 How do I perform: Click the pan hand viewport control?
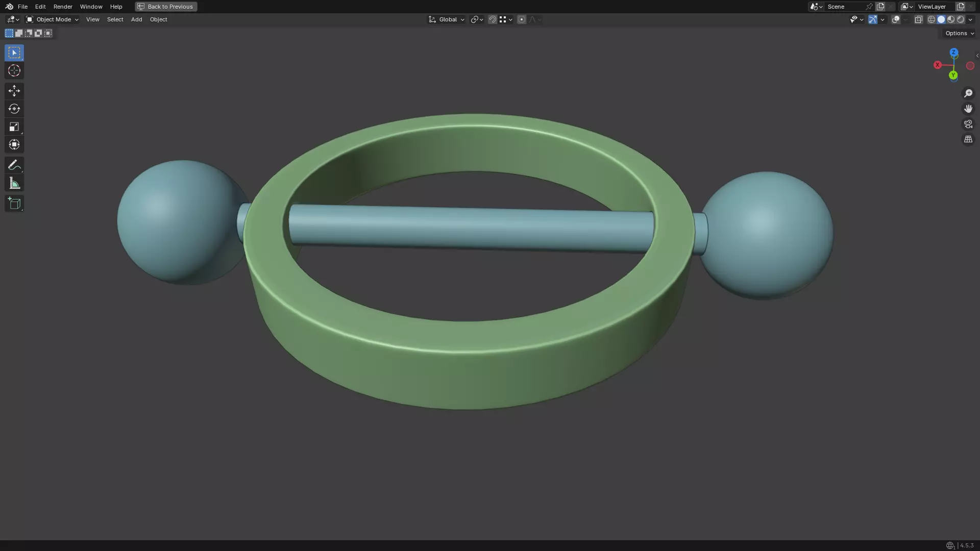coord(968,109)
